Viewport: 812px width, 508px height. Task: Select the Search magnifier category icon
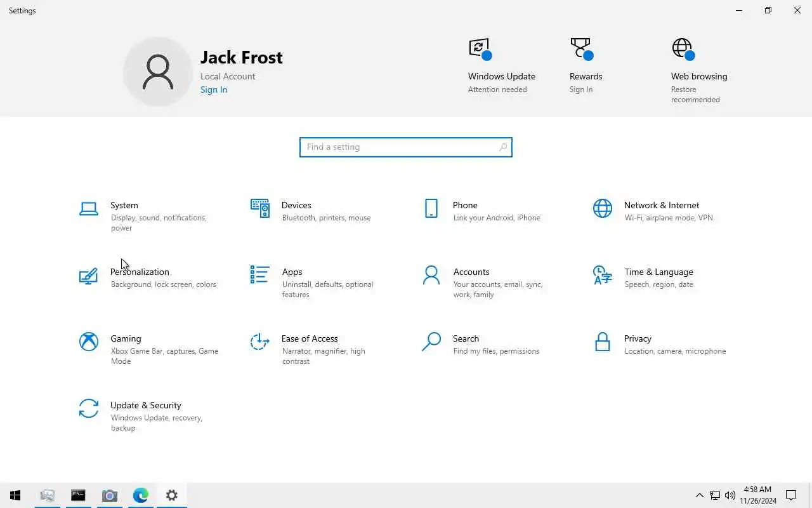click(431, 342)
